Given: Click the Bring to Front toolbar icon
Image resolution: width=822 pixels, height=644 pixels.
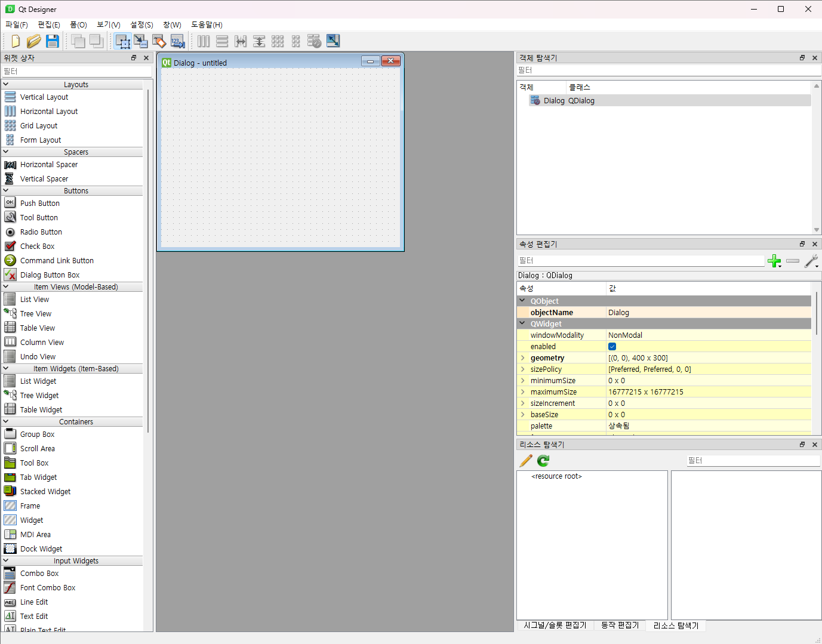Looking at the screenshot, I should (x=78, y=41).
